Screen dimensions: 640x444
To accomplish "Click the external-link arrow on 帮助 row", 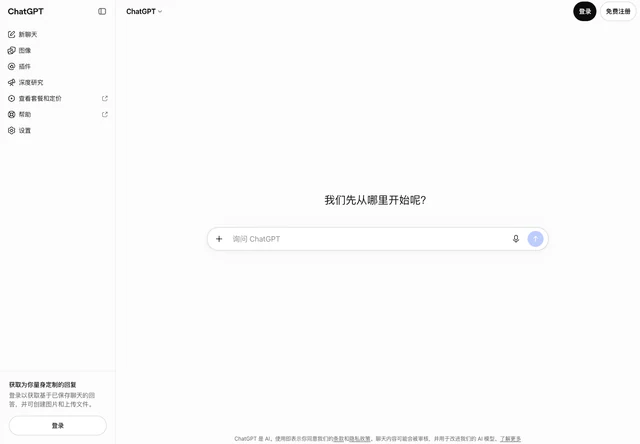I will tap(105, 114).
